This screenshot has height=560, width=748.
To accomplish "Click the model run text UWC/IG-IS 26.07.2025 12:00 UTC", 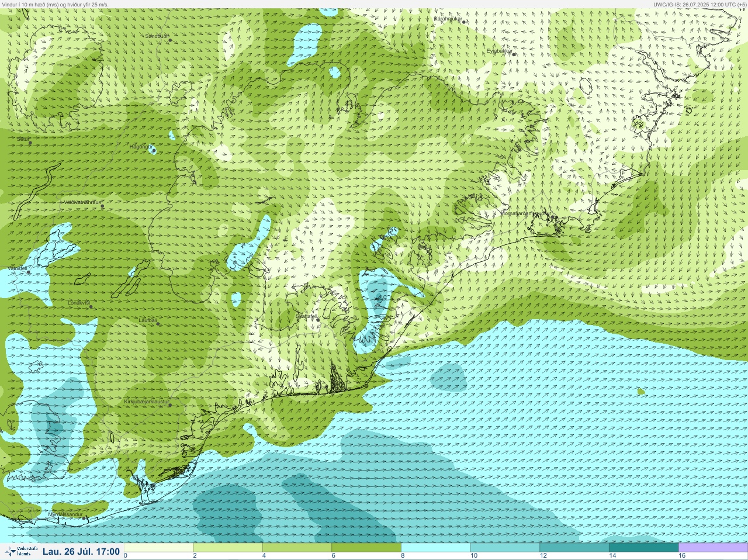I will [699, 4].
